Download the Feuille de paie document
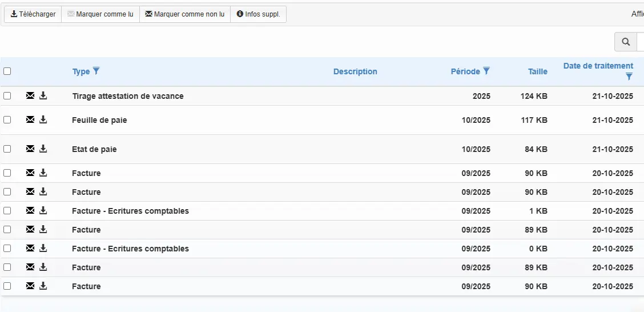The height and width of the screenshot is (312, 644). 43,120
